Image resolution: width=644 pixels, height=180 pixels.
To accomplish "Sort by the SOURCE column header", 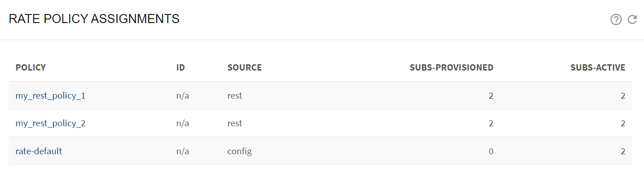I will [244, 67].
